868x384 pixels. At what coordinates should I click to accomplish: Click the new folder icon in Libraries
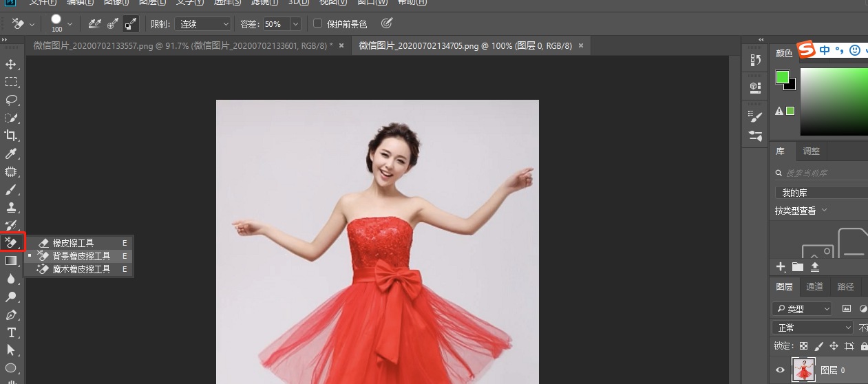(x=798, y=266)
